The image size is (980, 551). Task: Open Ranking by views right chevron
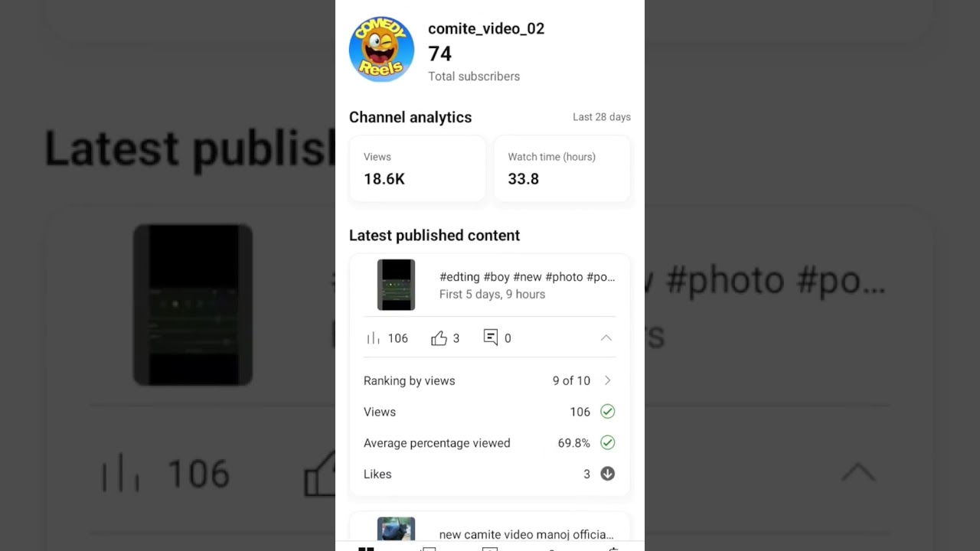tap(608, 380)
